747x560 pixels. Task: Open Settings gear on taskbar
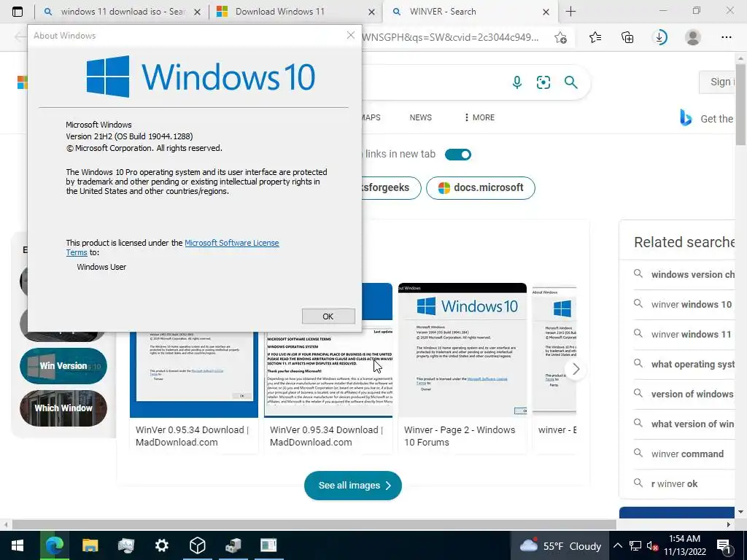click(161, 545)
